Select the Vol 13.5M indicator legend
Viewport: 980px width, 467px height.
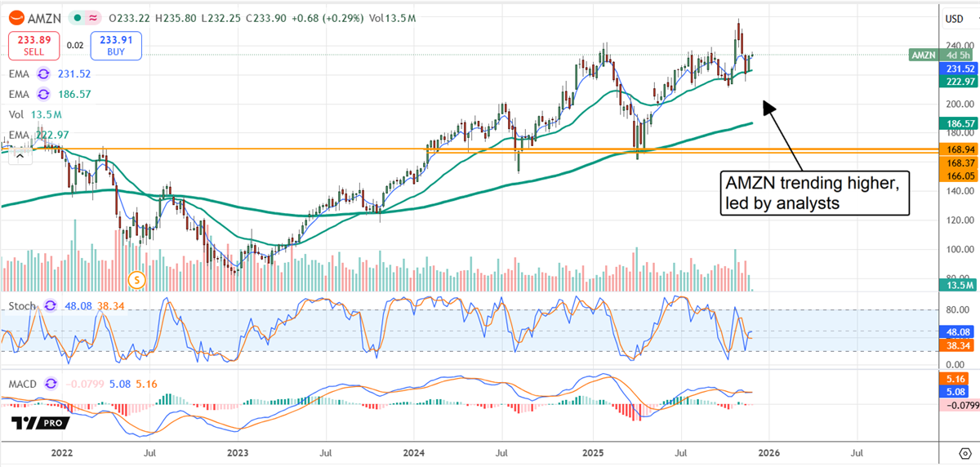(37, 115)
